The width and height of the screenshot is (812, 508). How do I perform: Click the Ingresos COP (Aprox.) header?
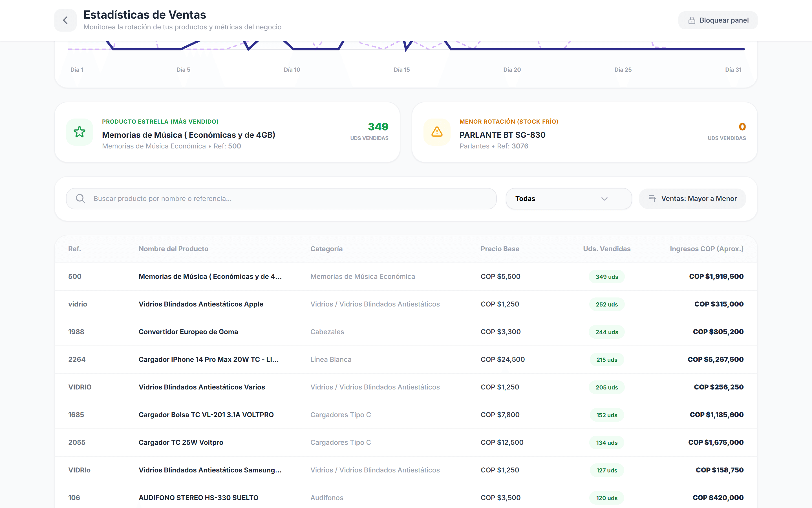[707, 249]
